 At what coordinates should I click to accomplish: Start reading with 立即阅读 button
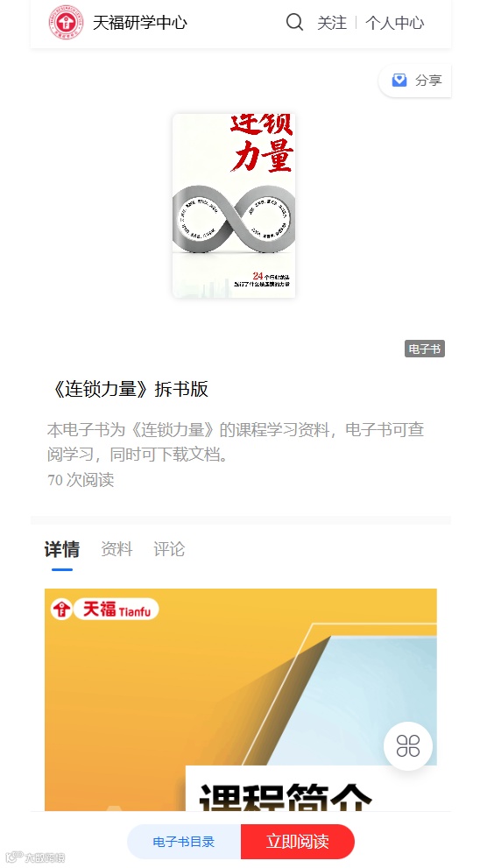coord(298,842)
